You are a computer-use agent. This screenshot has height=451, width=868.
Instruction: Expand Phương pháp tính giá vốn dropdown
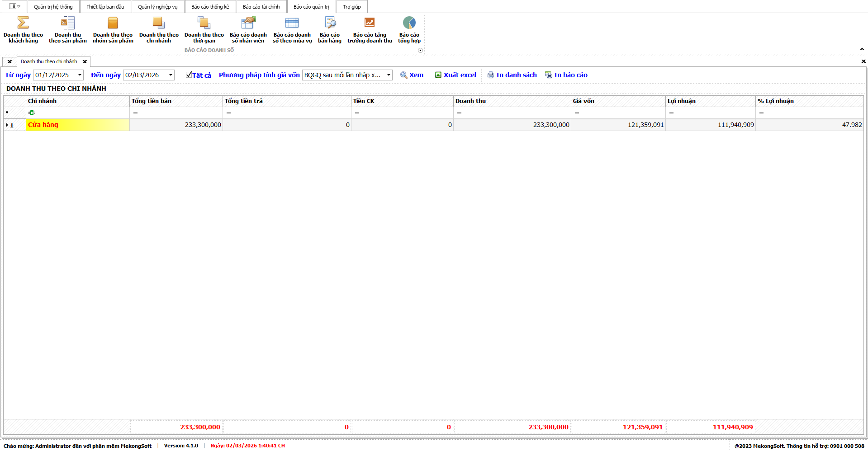(389, 75)
